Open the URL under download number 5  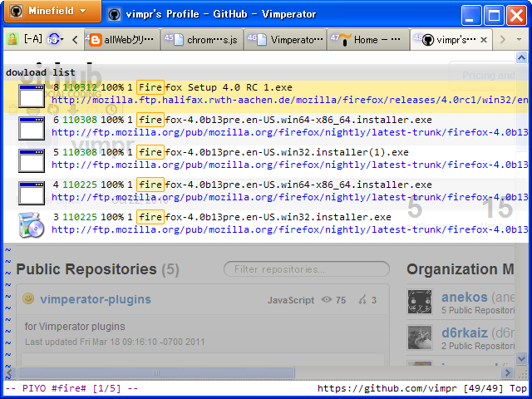pyautogui.click(x=290, y=165)
